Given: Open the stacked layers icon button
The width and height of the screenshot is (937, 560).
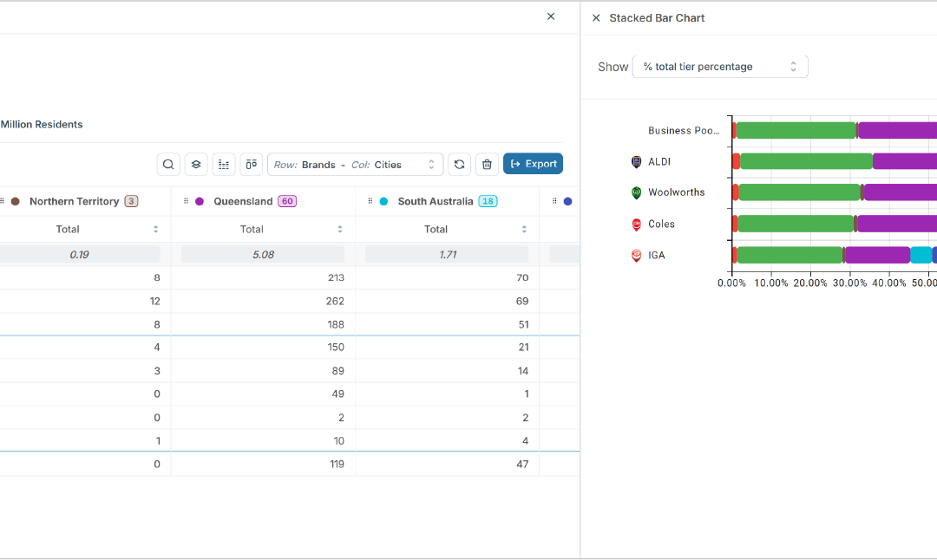Looking at the screenshot, I should [x=196, y=164].
